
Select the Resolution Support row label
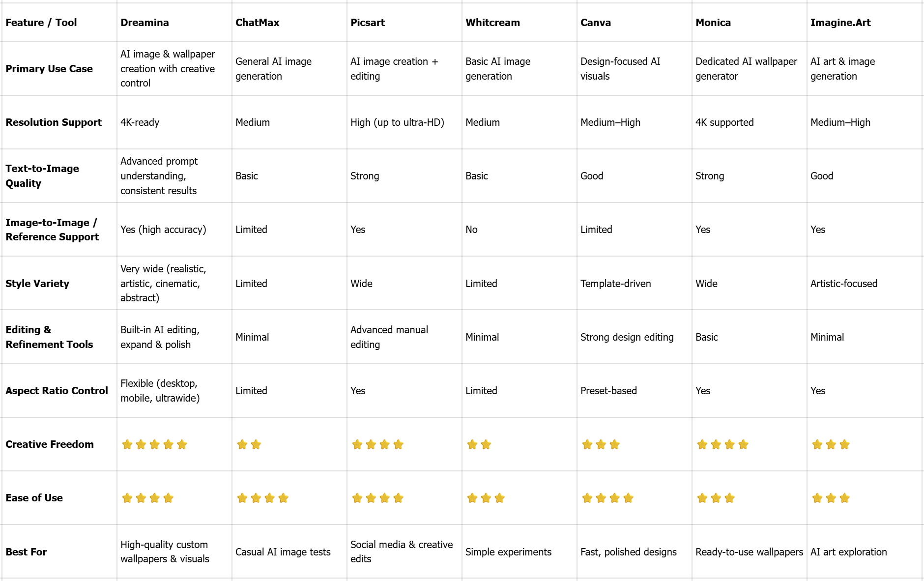pos(54,122)
